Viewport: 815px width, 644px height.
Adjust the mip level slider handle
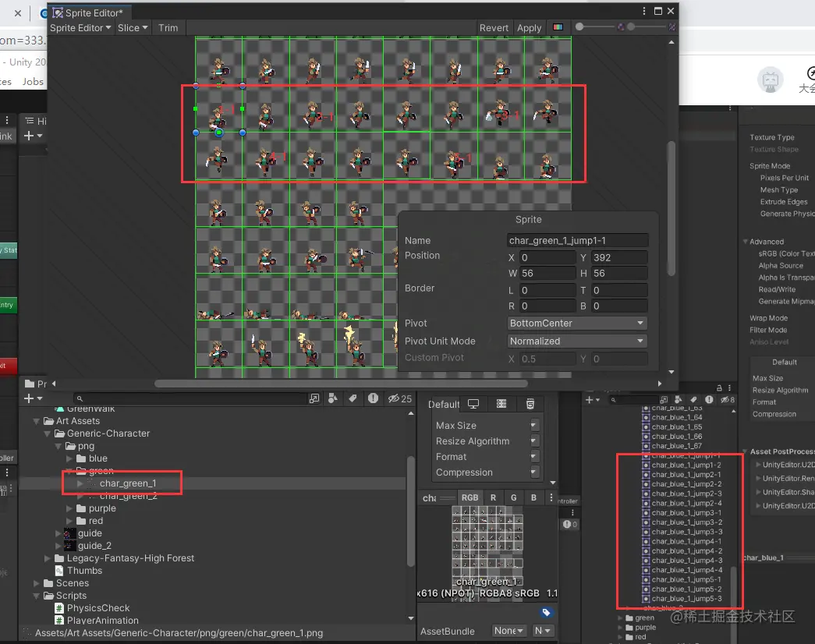pos(631,27)
